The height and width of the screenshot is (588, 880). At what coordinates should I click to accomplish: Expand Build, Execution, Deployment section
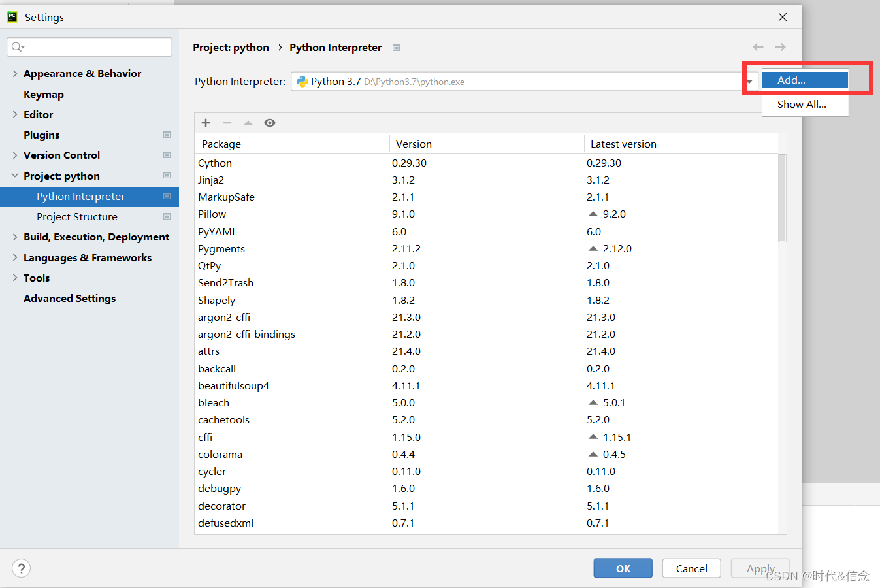point(14,237)
